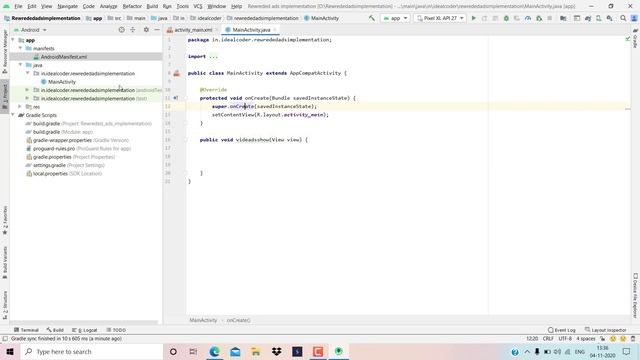Click the Make Project hammer icon
Viewport: 640px width, 360px height.
pyautogui.click(x=371, y=18)
